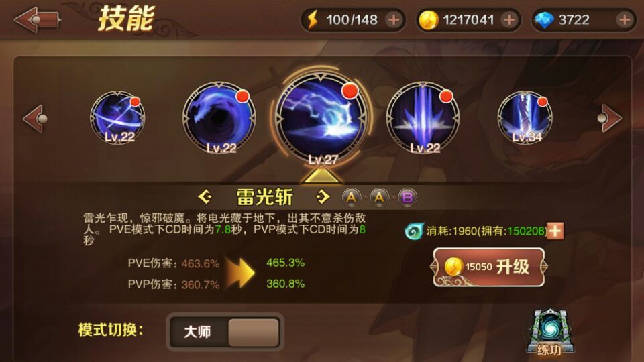Add more skill points via orange plus
644x362 pixels.
[x=555, y=231]
